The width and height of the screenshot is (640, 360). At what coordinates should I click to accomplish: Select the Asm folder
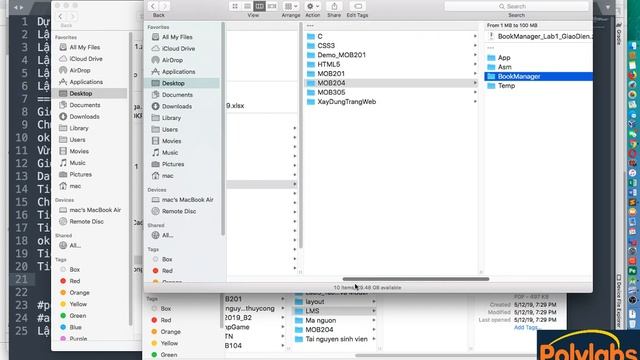(x=504, y=67)
